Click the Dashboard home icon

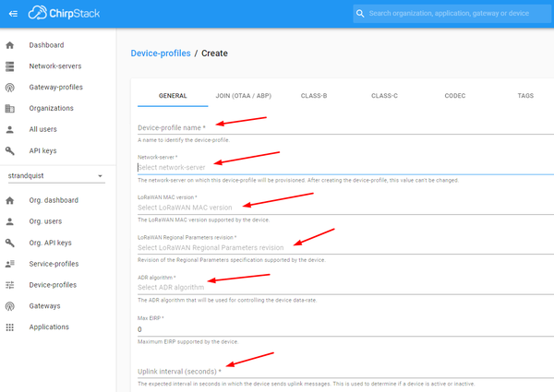[x=10, y=45]
